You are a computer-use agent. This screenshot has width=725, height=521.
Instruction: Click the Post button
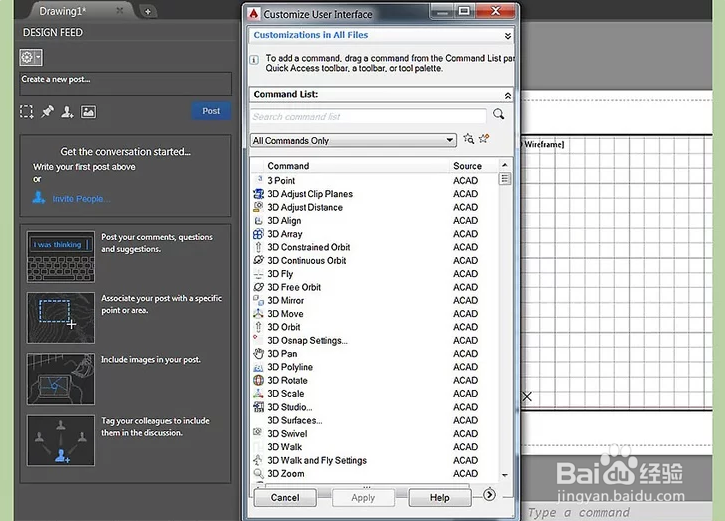coord(211,111)
